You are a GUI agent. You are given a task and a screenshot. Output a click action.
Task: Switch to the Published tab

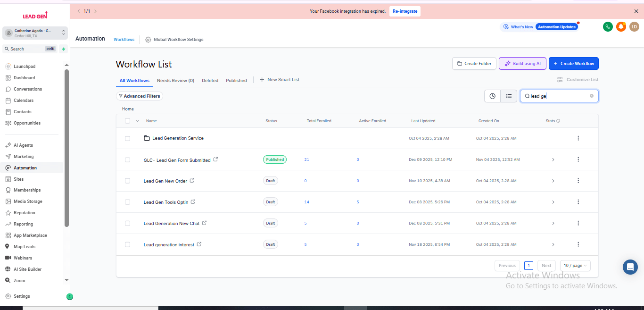click(x=236, y=81)
